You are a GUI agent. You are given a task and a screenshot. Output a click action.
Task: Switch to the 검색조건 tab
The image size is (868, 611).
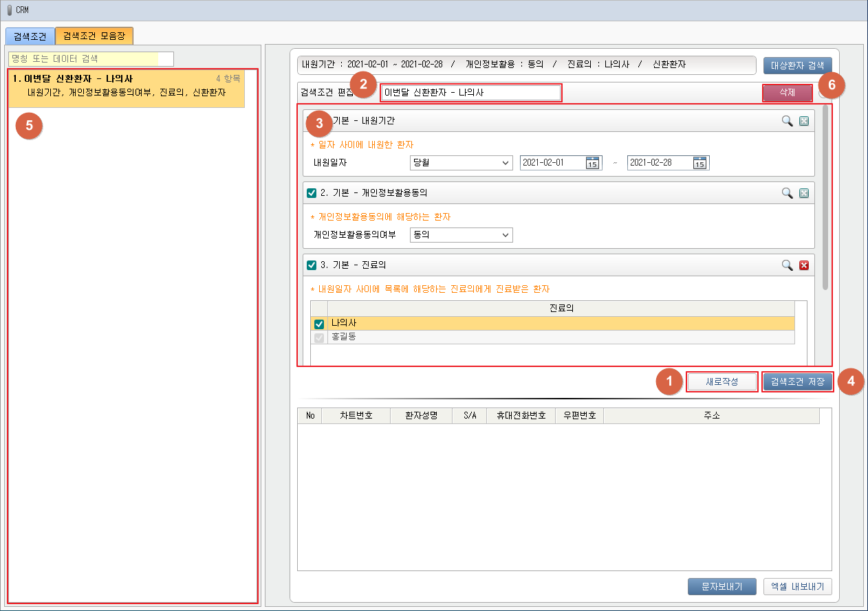pos(30,36)
